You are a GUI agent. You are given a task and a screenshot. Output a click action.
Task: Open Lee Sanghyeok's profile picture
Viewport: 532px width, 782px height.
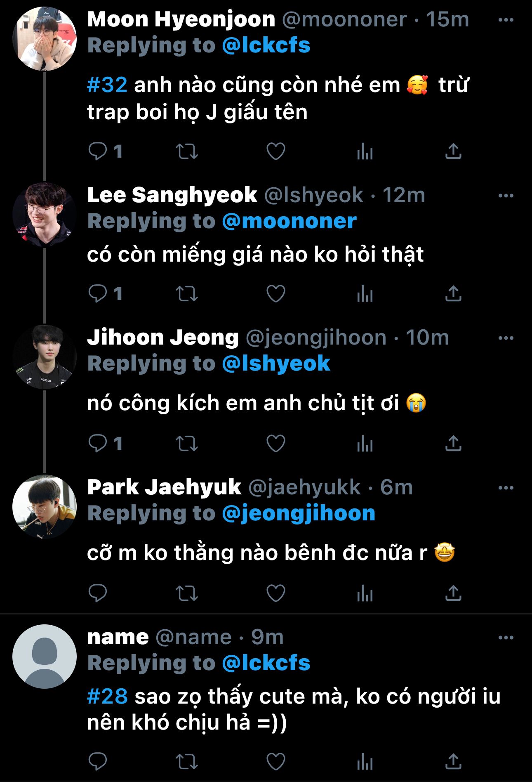[x=45, y=215]
